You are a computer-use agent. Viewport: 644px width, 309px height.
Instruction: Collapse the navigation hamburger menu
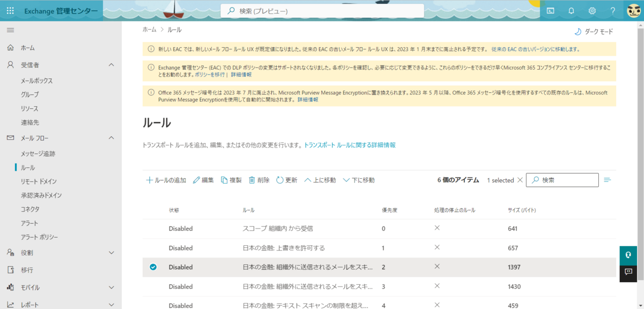click(x=10, y=30)
